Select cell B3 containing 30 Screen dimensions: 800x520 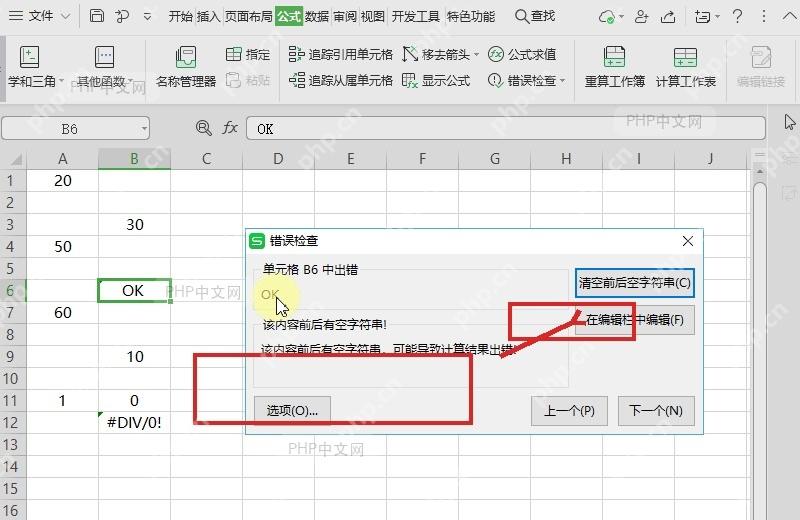134,225
